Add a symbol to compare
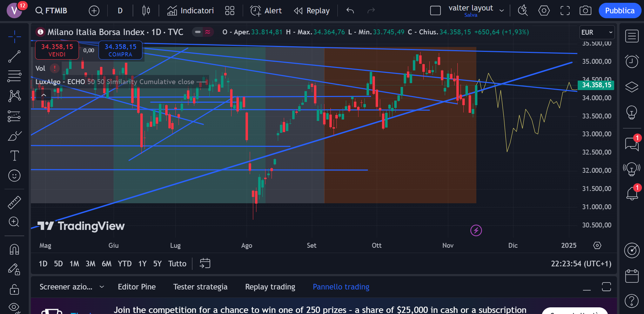The image size is (644, 314). tap(94, 11)
